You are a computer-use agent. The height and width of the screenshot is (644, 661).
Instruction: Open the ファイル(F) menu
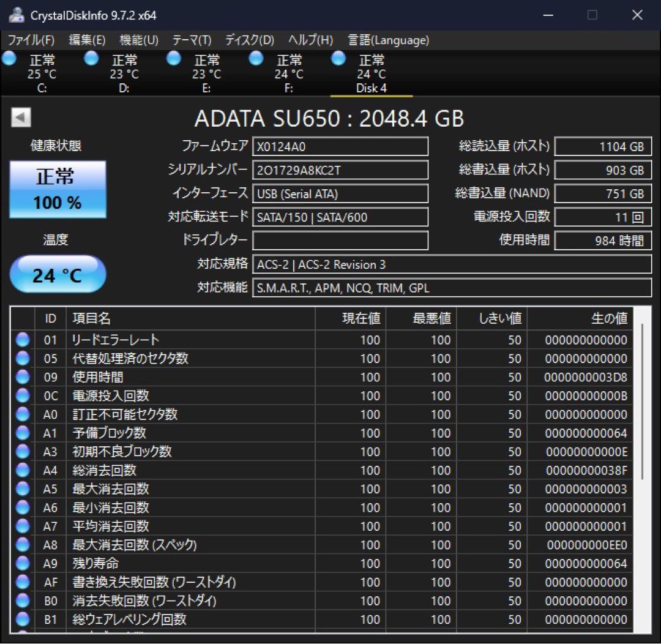point(31,40)
